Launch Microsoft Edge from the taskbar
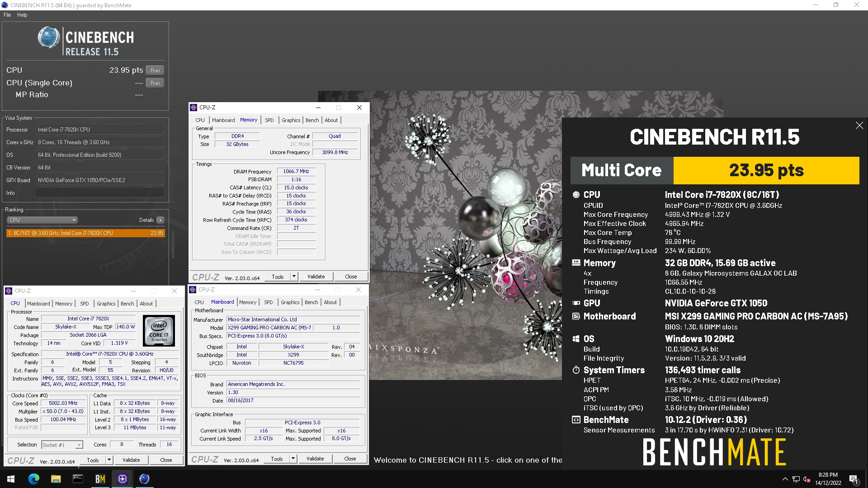This screenshot has width=868, height=488. (x=34, y=479)
